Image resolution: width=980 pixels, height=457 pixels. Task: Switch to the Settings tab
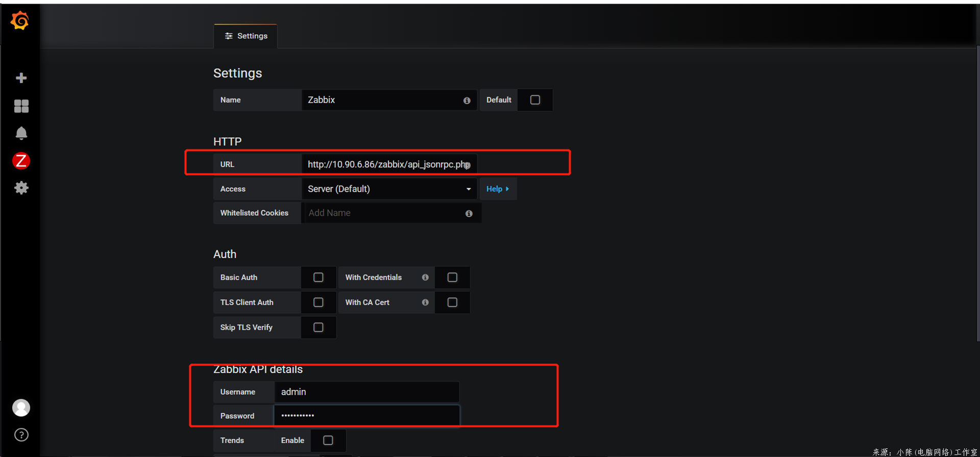pos(246,36)
